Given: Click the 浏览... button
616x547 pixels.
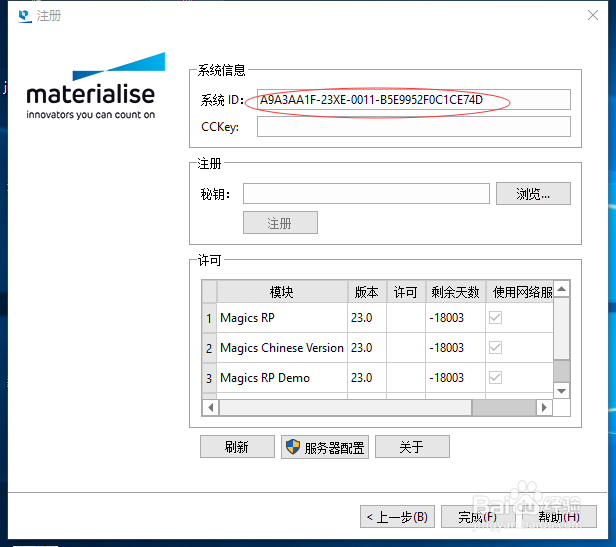Looking at the screenshot, I should click(x=533, y=193).
